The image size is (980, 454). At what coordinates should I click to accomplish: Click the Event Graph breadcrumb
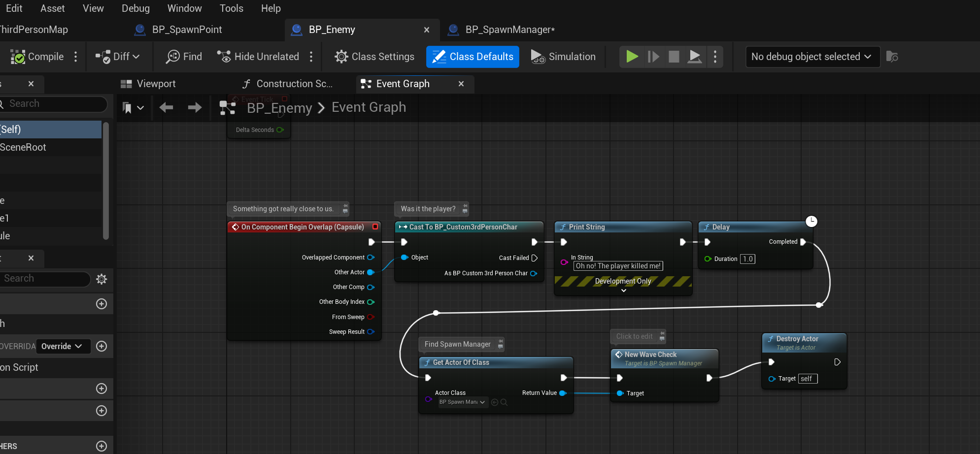click(369, 107)
